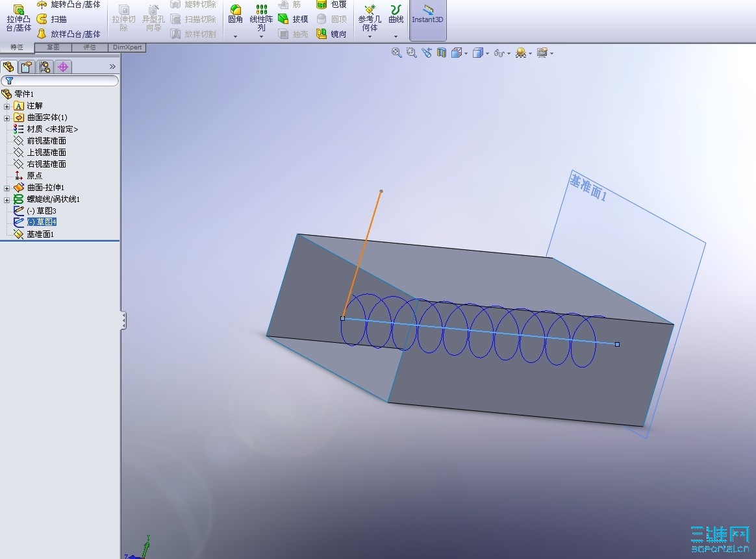Select (-) 草图3 in the tree
This screenshot has height=559, width=756.
click(35, 210)
